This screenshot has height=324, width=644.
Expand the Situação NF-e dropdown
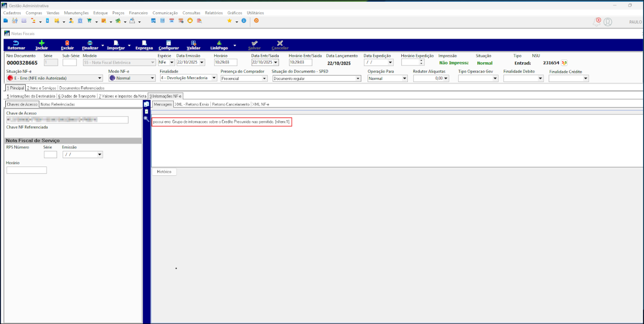[x=100, y=78]
